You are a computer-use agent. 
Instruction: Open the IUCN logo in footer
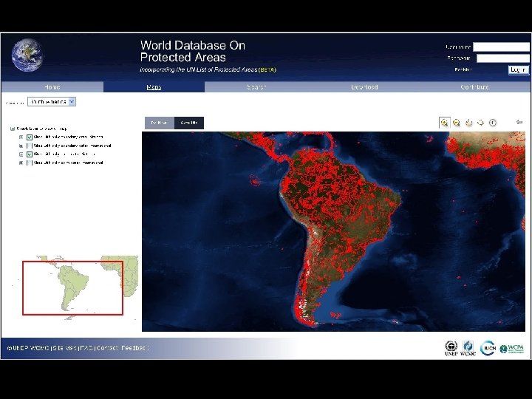point(488,348)
